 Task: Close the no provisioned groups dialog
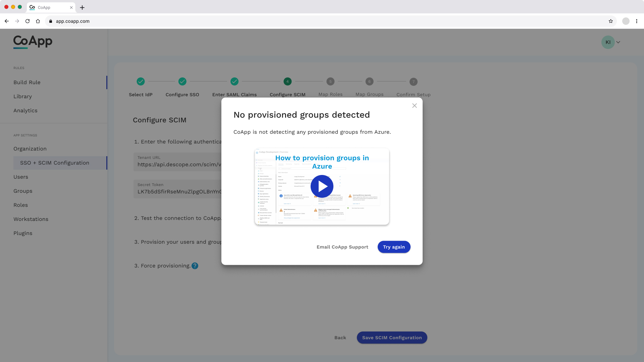click(x=415, y=106)
